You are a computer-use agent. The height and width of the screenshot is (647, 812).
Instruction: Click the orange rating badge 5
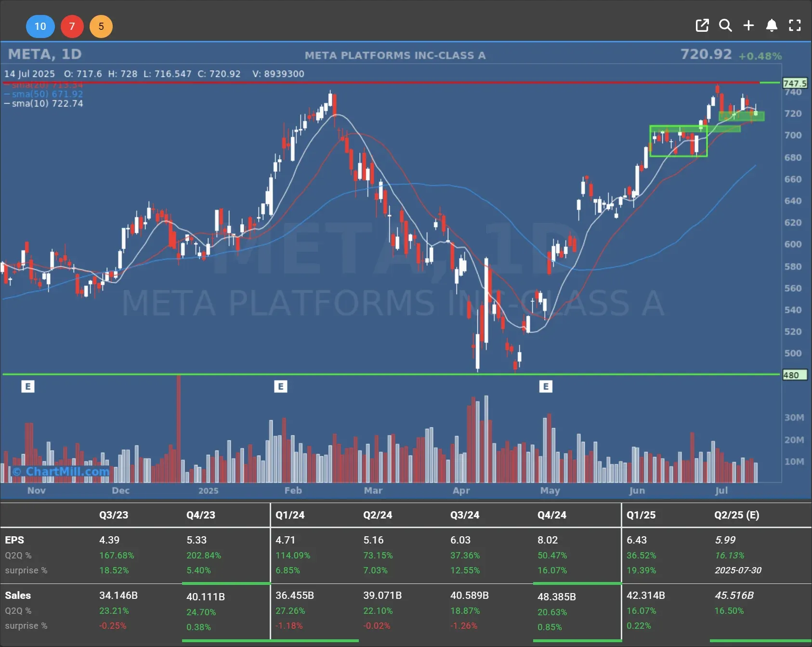click(x=101, y=26)
